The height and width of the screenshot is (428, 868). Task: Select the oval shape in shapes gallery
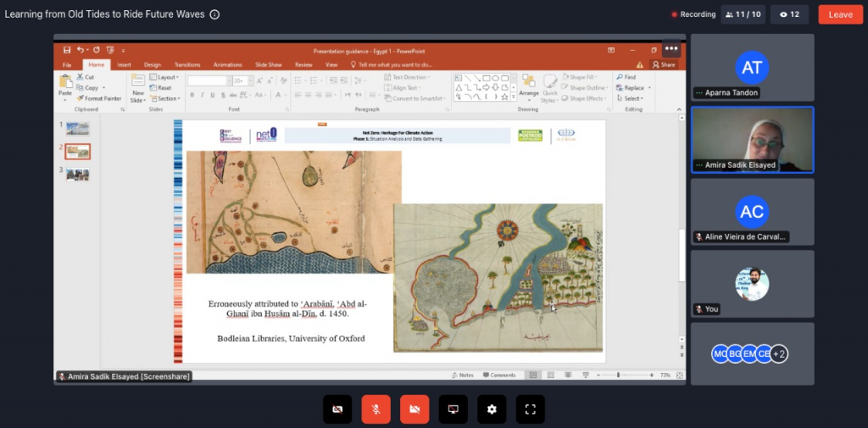click(495, 78)
